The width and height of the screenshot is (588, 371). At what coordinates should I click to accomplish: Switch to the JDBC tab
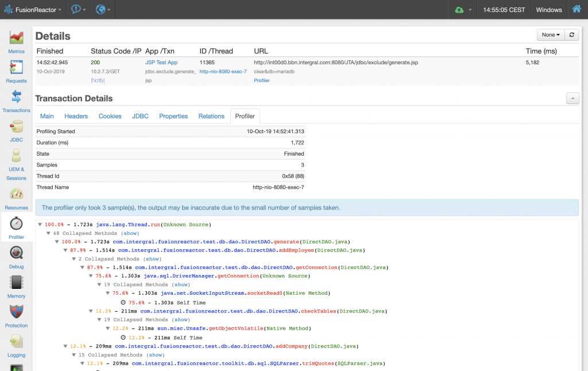[x=140, y=116]
